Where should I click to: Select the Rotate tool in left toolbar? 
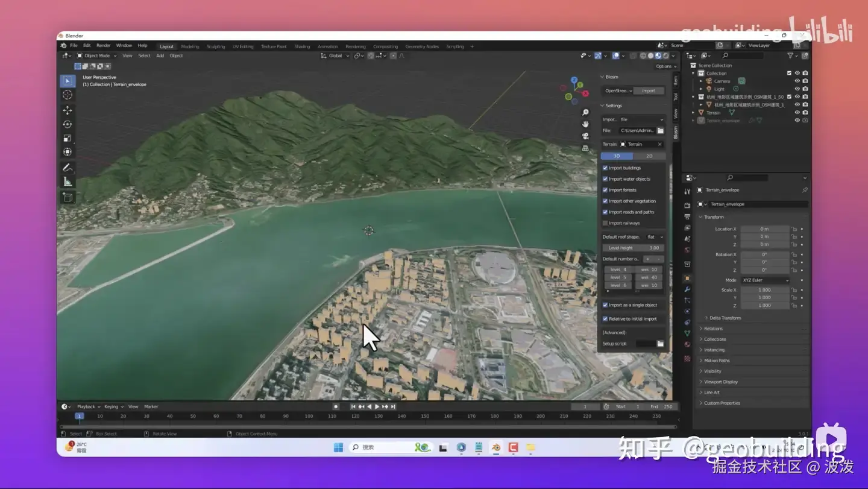[x=68, y=124]
